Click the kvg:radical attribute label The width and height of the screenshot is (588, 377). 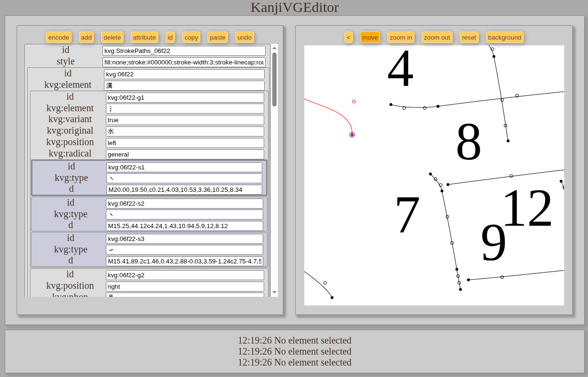(69, 154)
